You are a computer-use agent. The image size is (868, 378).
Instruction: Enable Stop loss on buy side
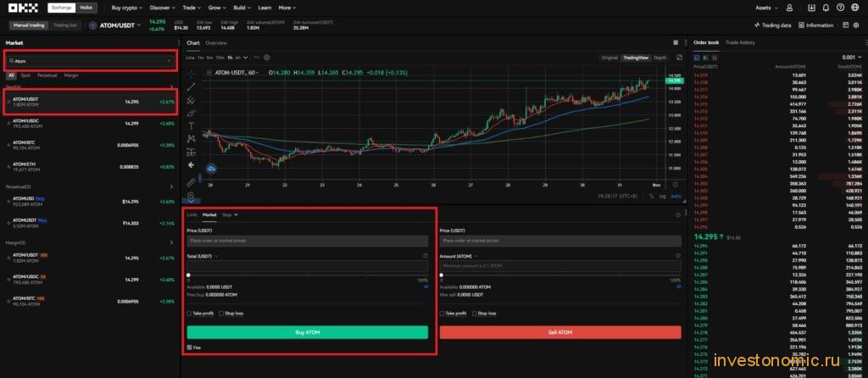pyautogui.click(x=221, y=314)
